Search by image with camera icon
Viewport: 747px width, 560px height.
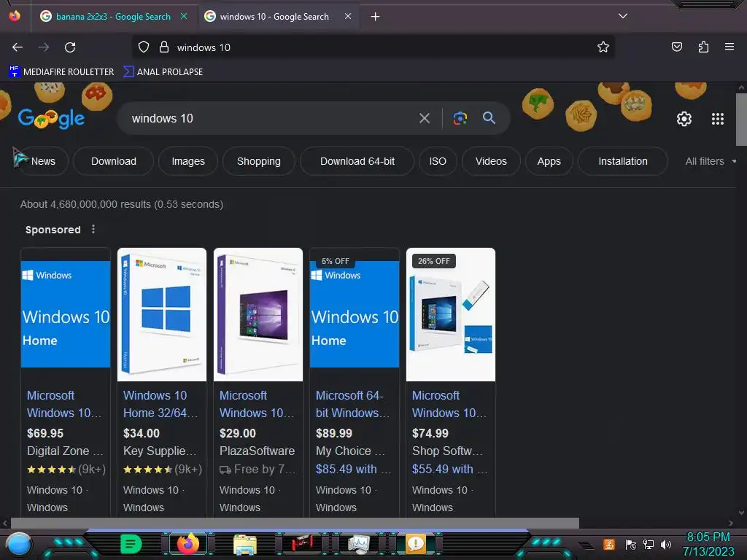click(x=460, y=118)
